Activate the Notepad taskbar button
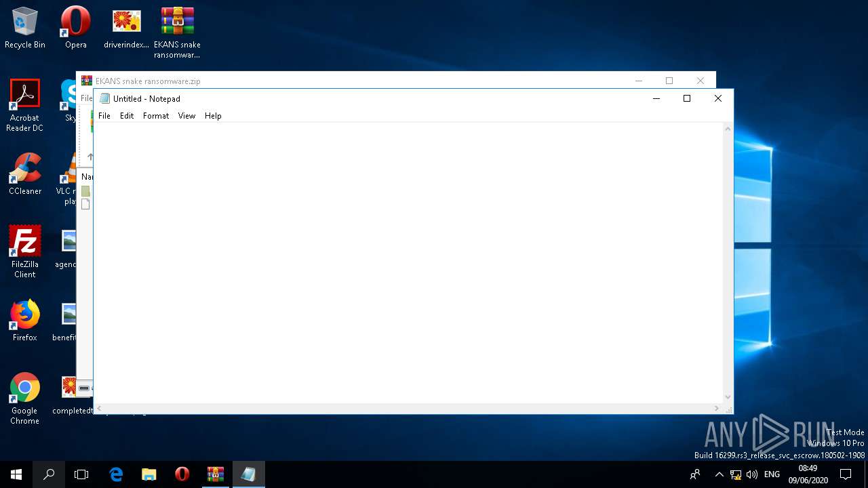This screenshot has width=868, height=488. tap(248, 474)
